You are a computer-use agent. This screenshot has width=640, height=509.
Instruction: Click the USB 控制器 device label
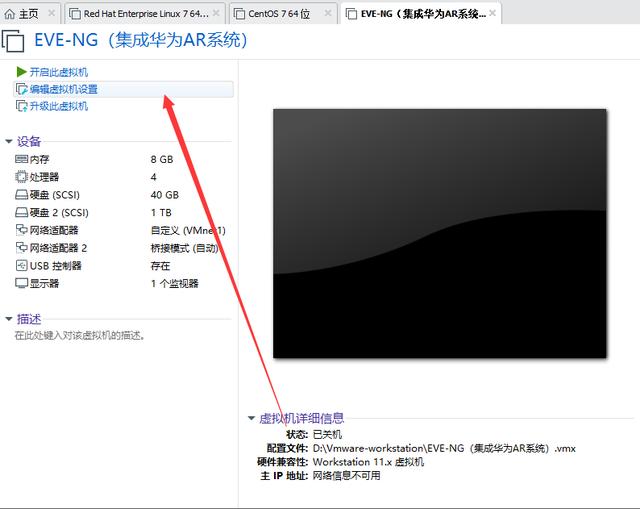coord(56,266)
